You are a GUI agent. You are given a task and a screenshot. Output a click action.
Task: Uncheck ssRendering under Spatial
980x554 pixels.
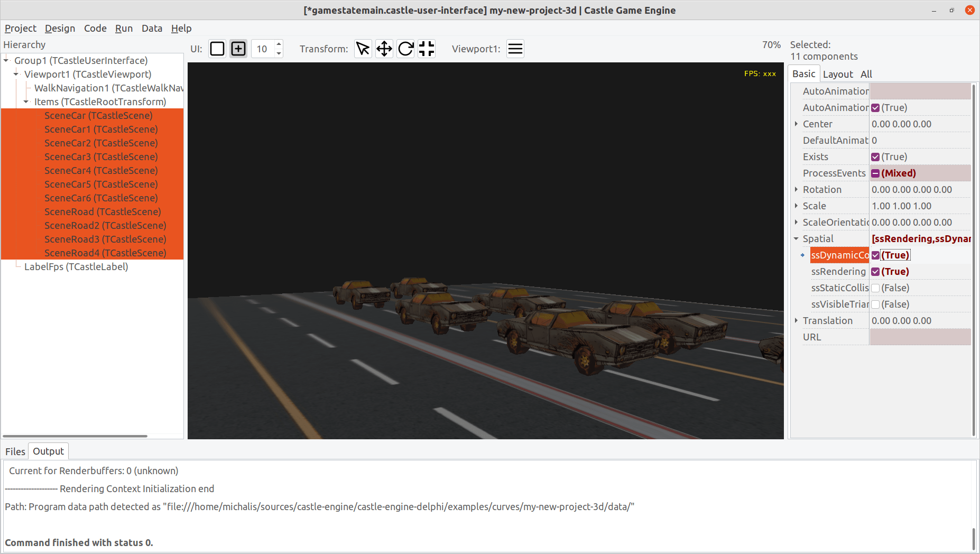(876, 271)
